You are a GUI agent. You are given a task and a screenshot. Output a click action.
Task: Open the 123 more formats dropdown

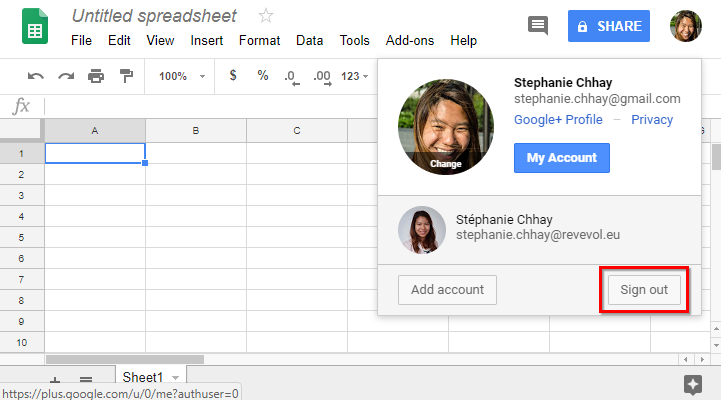coord(355,76)
